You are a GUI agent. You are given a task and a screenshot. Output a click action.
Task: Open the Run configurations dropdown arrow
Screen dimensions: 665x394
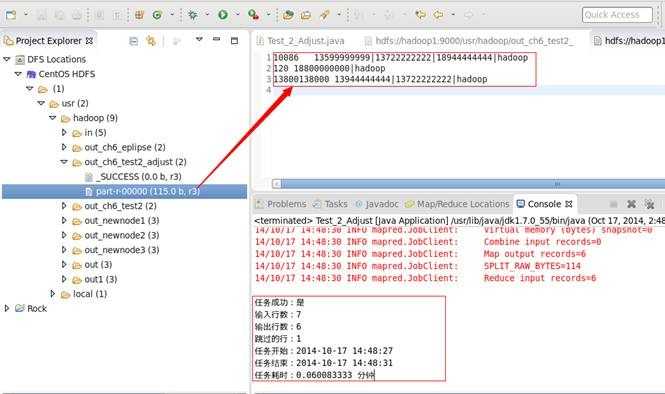pos(238,15)
